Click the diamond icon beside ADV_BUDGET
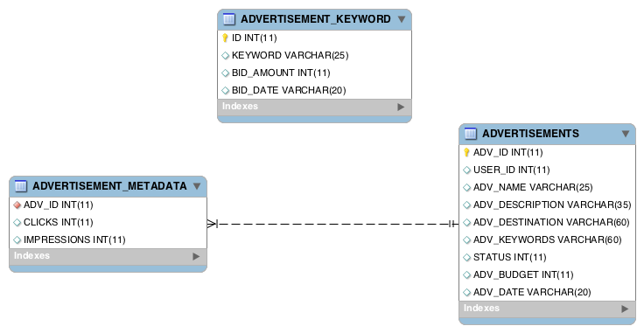Image resolution: width=644 pixels, height=333 pixels. (x=466, y=274)
